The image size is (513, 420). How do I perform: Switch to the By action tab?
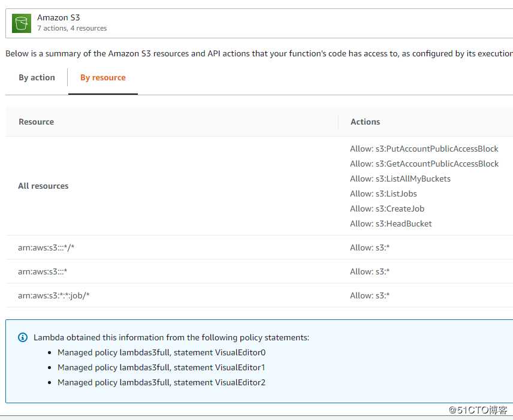37,77
